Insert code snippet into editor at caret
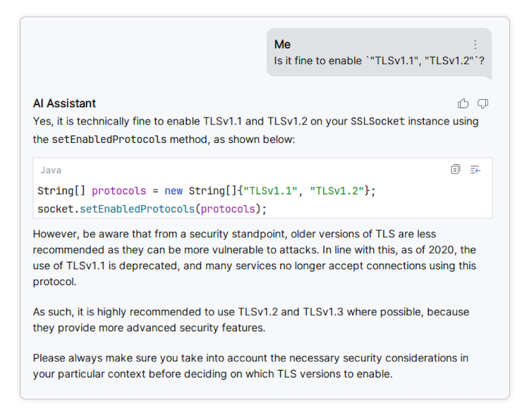Viewport: 525px width, 420px height. (x=476, y=170)
